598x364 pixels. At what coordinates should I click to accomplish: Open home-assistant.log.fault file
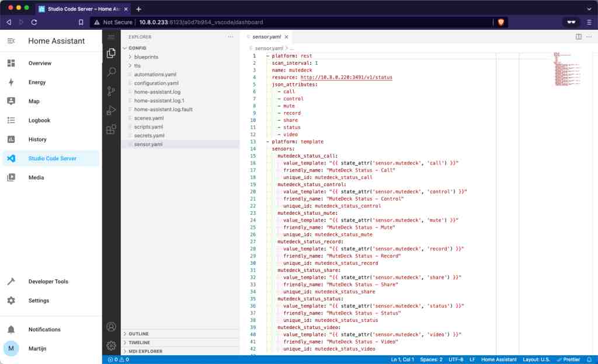180,109
